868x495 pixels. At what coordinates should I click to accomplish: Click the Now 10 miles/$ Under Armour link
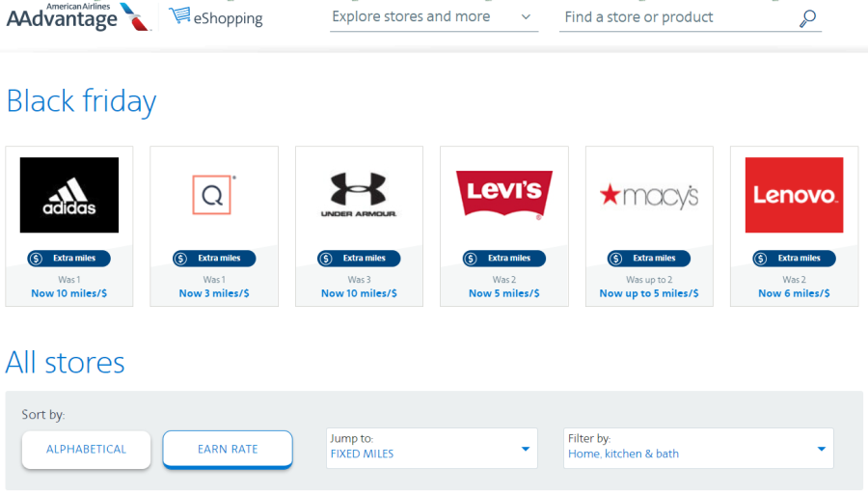(x=359, y=293)
